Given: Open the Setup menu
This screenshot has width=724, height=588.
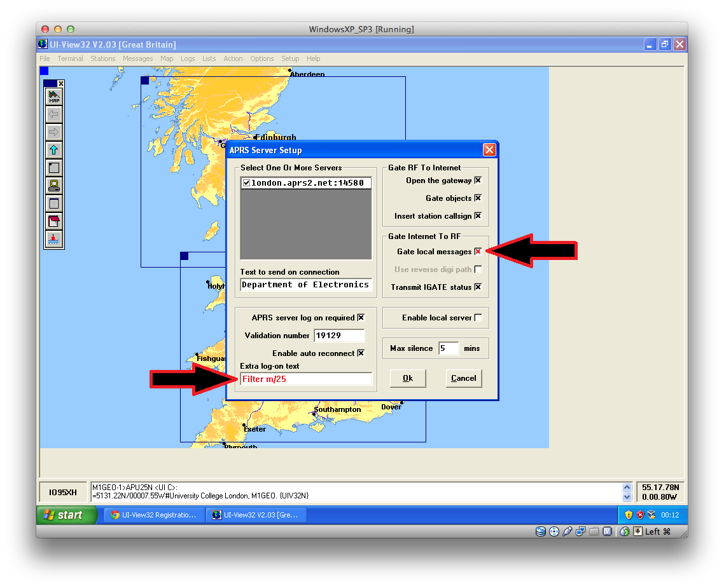Looking at the screenshot, I should 290,58.
